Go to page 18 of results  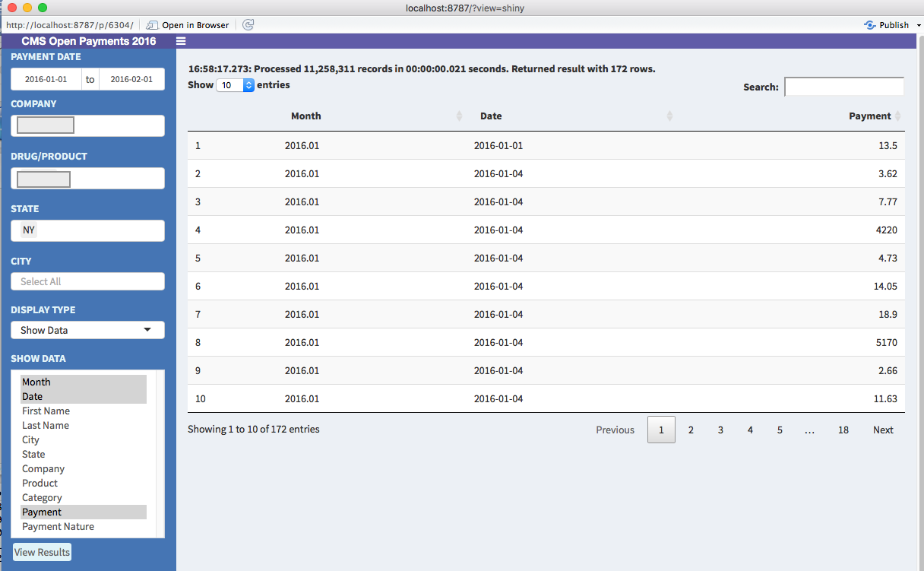[843, 430]
